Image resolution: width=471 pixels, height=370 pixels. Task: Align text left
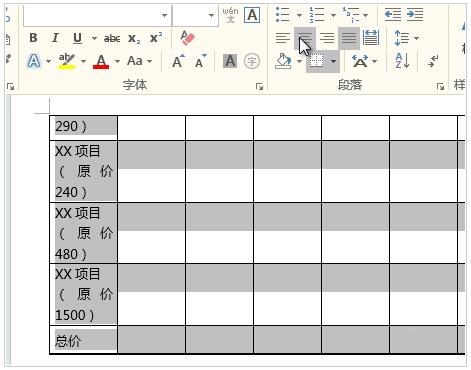(x=283, y=38)
